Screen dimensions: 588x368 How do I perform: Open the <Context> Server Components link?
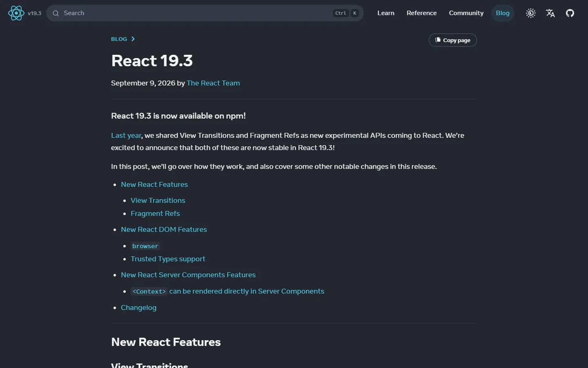[227, 291]
